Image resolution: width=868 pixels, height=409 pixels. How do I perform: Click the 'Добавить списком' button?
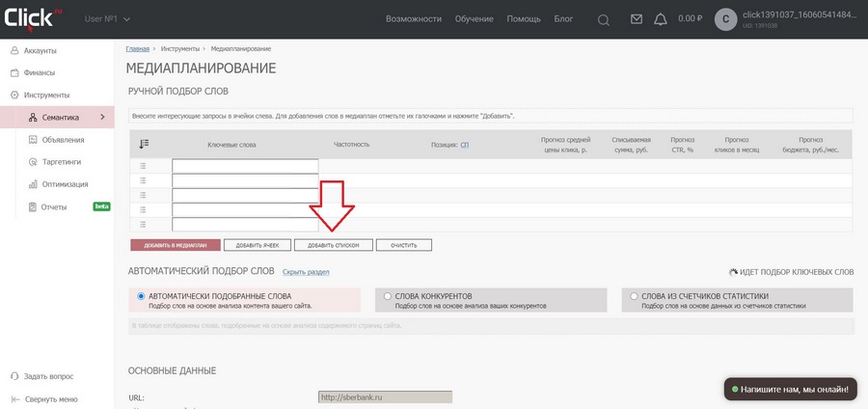333,245
